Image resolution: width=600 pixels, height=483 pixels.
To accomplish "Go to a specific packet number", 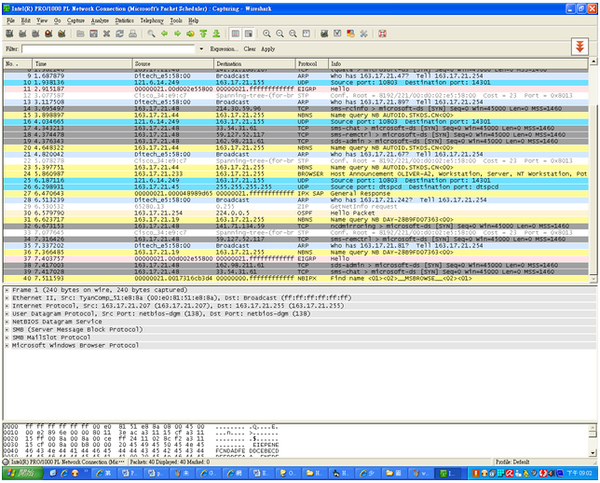I will point(190,34).
